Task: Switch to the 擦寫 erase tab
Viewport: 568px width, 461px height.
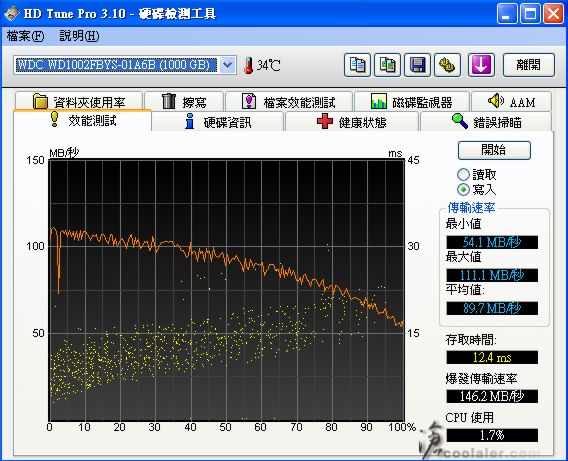Action: [x=184, y=101]
